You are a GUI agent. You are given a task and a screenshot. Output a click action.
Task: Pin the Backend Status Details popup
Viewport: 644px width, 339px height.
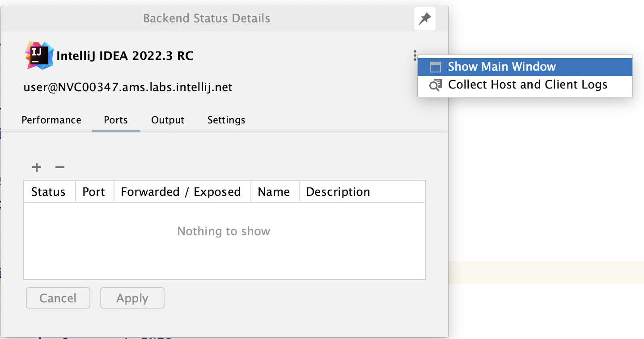coord(424,18)
